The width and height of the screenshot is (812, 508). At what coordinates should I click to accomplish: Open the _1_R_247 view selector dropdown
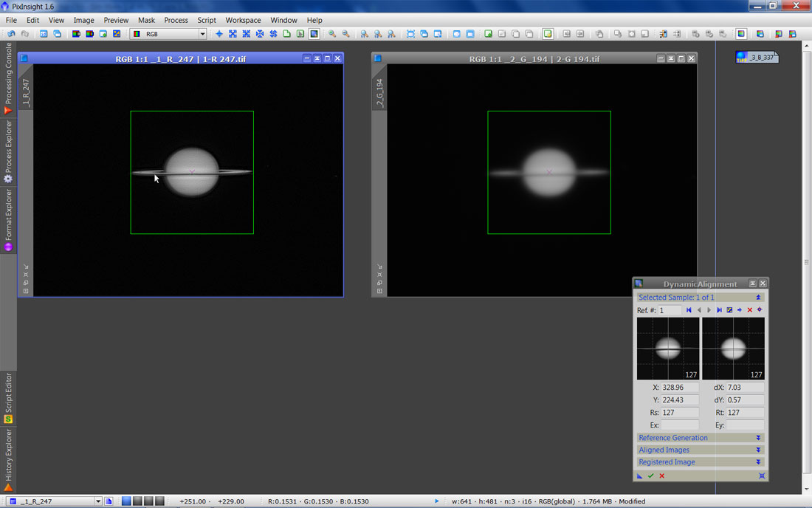point(98,501)
